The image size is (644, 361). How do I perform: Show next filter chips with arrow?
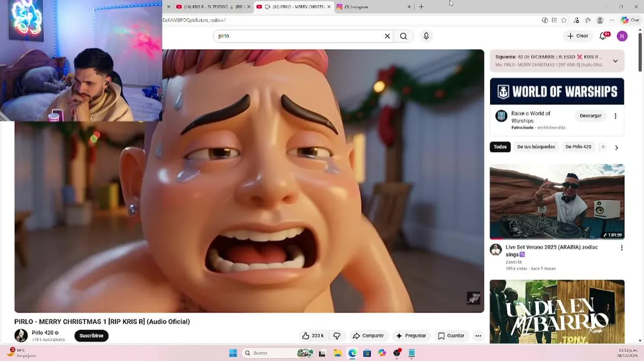click(x=616, y=147)
